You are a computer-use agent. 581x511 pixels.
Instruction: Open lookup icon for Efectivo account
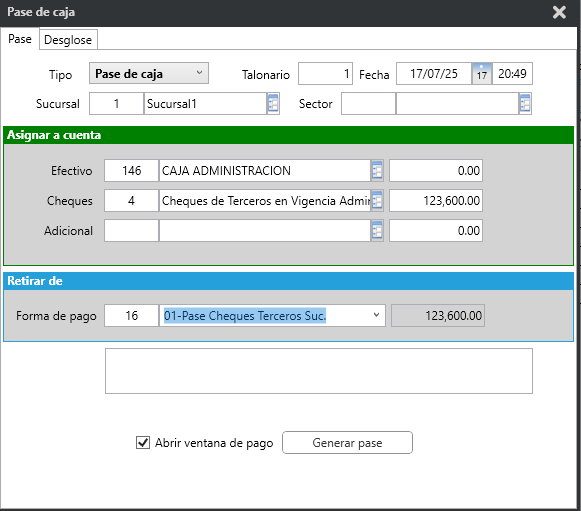click(377, 171)
